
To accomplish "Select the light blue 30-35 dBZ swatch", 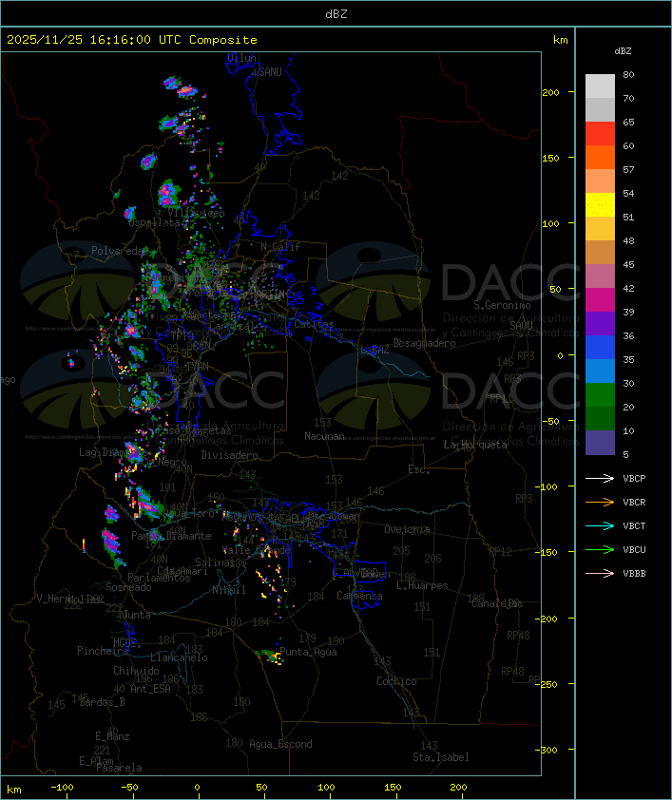I will coord(600,371).
